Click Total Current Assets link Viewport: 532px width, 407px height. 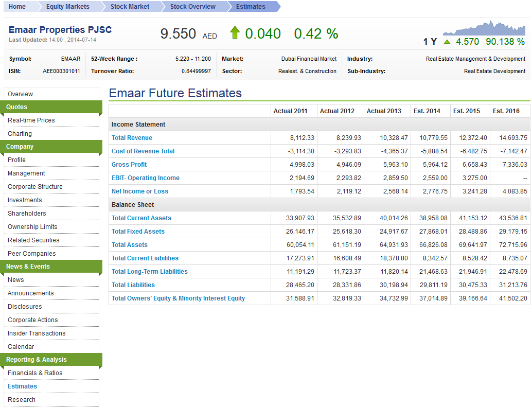(x=141, y=218)
